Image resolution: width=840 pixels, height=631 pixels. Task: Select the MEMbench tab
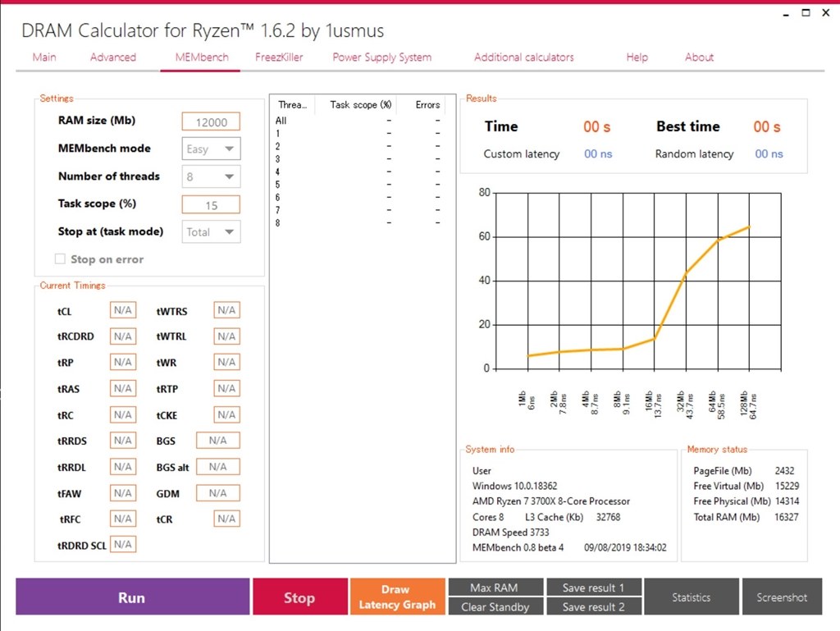click(x=202, y=57)
